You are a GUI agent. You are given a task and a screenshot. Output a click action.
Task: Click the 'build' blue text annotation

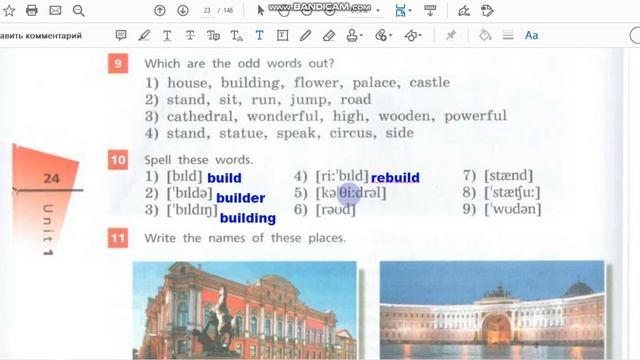point(224,178)
